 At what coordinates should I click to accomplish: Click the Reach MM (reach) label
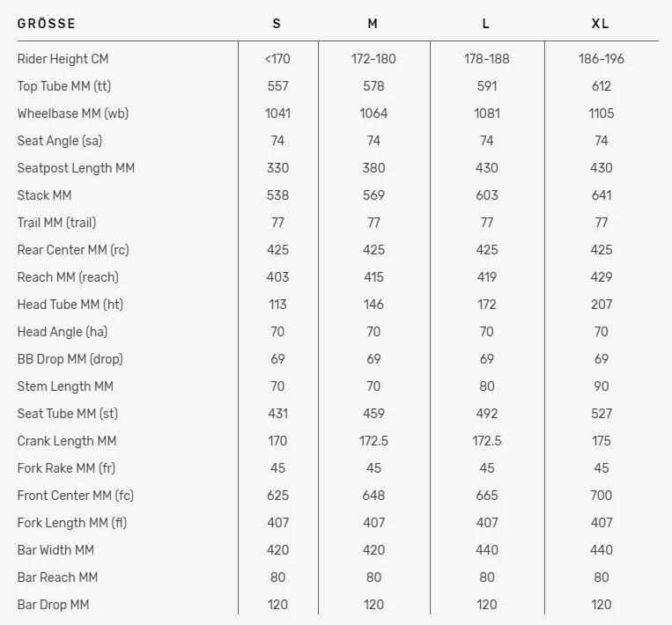point(68,277)
